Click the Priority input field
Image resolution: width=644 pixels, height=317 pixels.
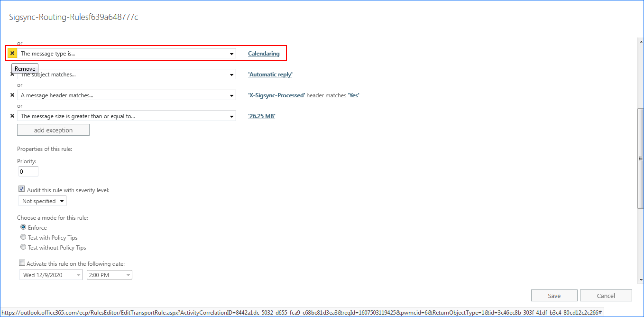pos(28,171)
